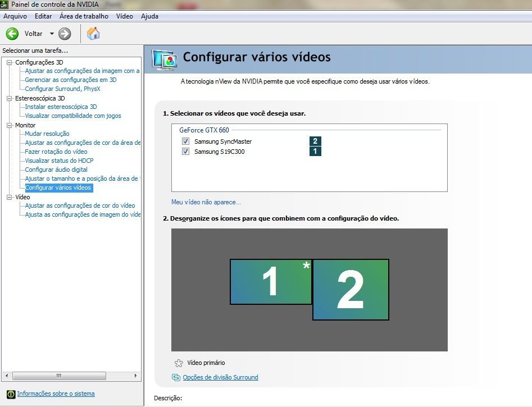Click the Meu vídeo não aparece link
Image resolution: width=532 pixels, height=407 pixels.
point(206,202)
